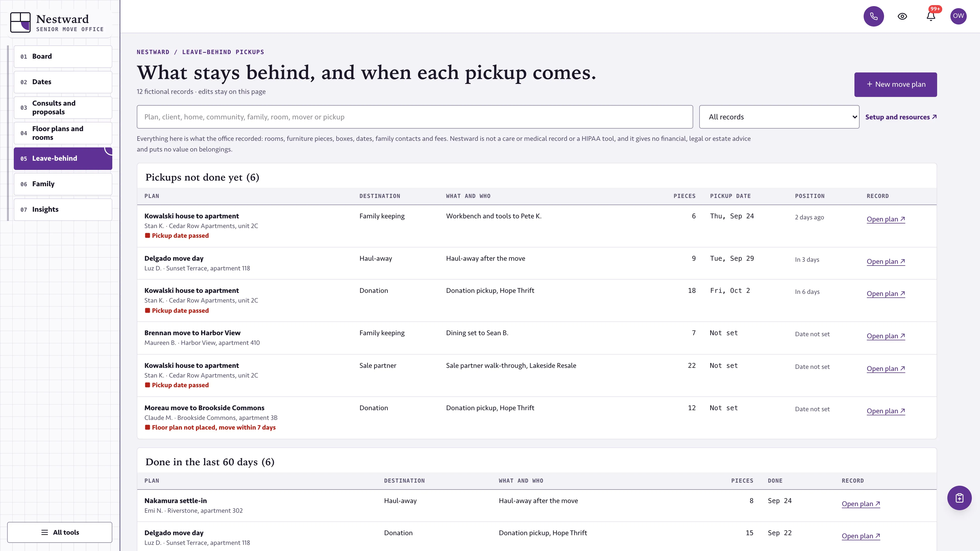This screenshot has width=980, height=551.
Task: Click Pickups not done yet heading
Action: (x=202, y=177)
